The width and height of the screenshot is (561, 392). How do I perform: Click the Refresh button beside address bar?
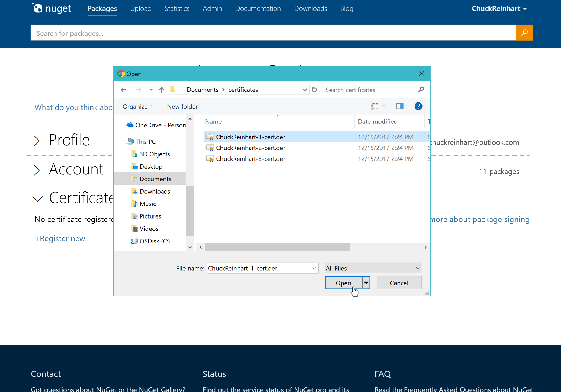[x=314, y=90]
